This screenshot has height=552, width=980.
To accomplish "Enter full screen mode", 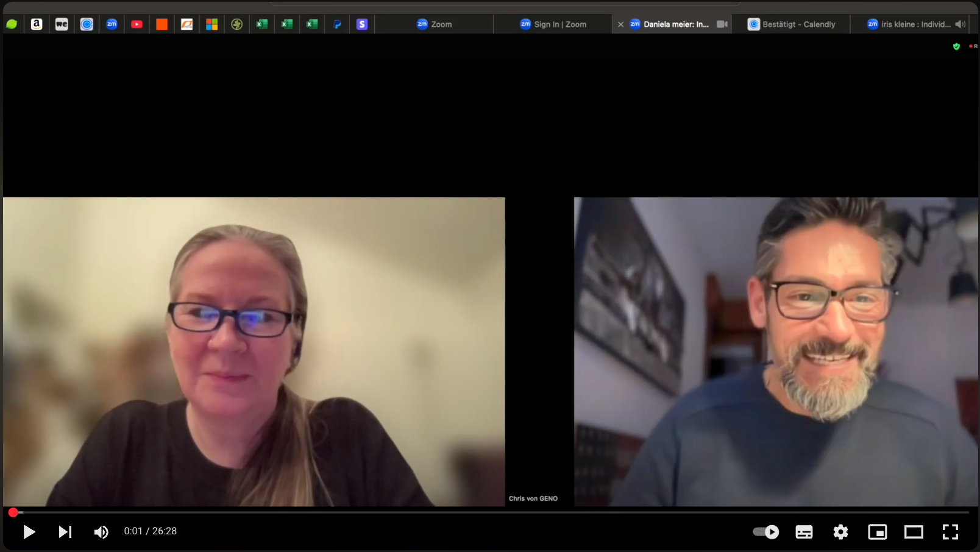I will point(950,532).
